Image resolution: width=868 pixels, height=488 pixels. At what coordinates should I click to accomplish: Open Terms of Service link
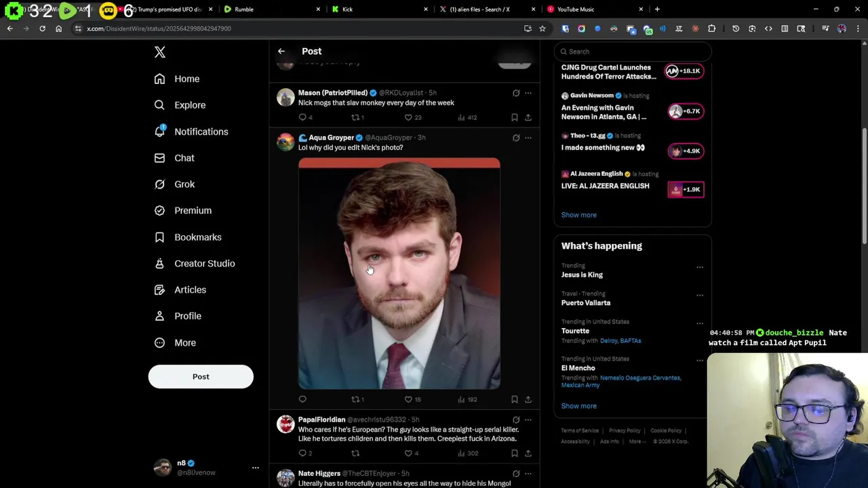(x=580, y=430)
